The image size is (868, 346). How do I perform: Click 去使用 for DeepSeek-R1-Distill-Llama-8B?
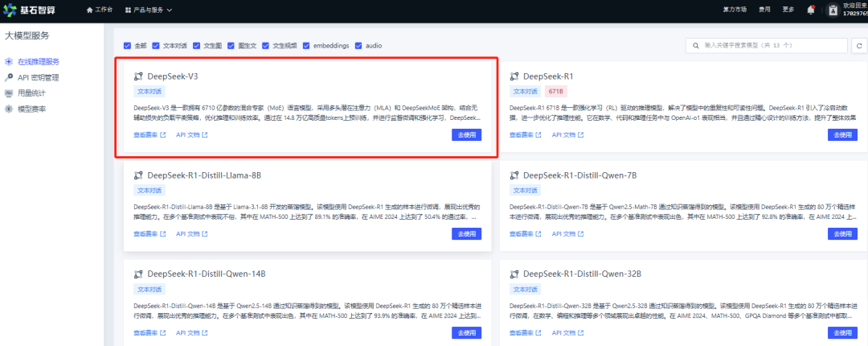tap(466, 234)
